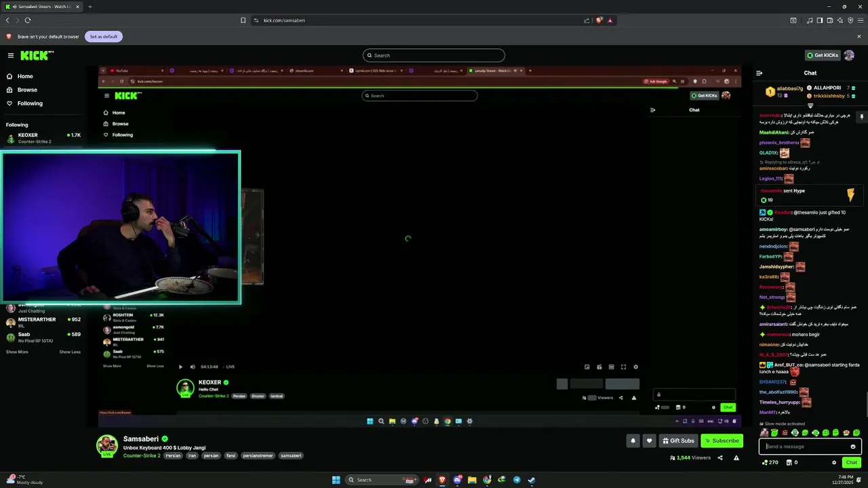
Task: Open emoji picker in chat input
Action: tap(853, 447)
